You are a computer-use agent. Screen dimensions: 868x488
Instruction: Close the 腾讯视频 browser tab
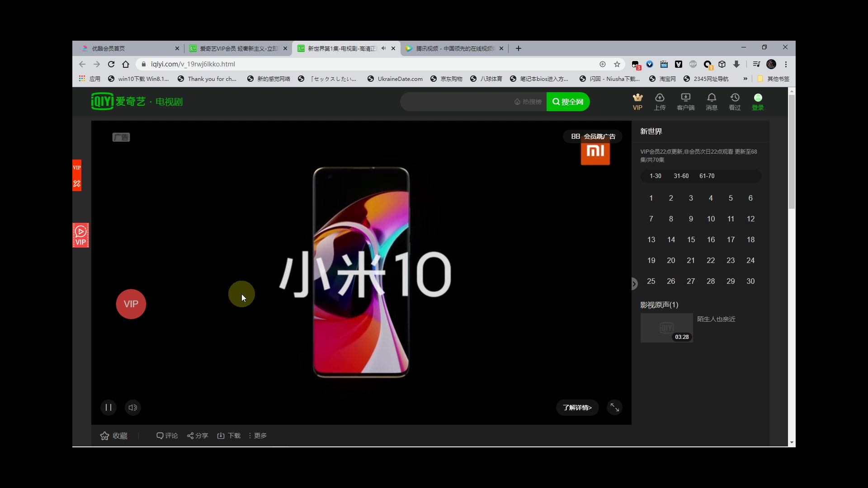[501, 48]
